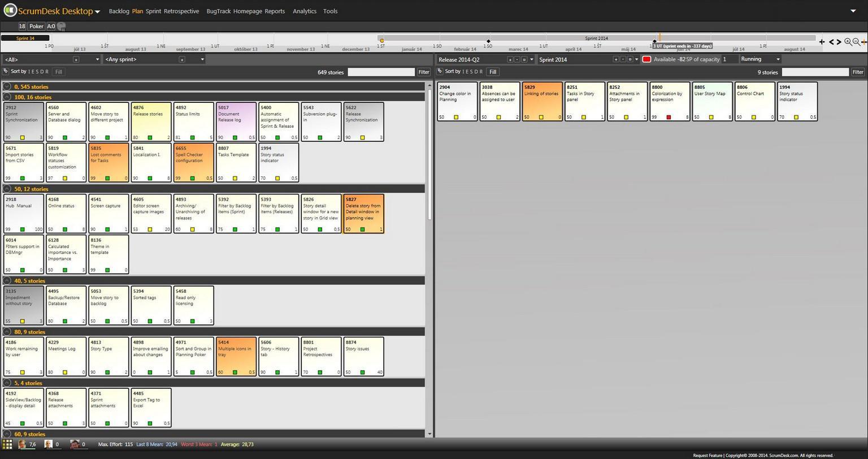Screen dimensions: 868x459
Task: Open the Tools menu
Action: click(x=331, y=11)
